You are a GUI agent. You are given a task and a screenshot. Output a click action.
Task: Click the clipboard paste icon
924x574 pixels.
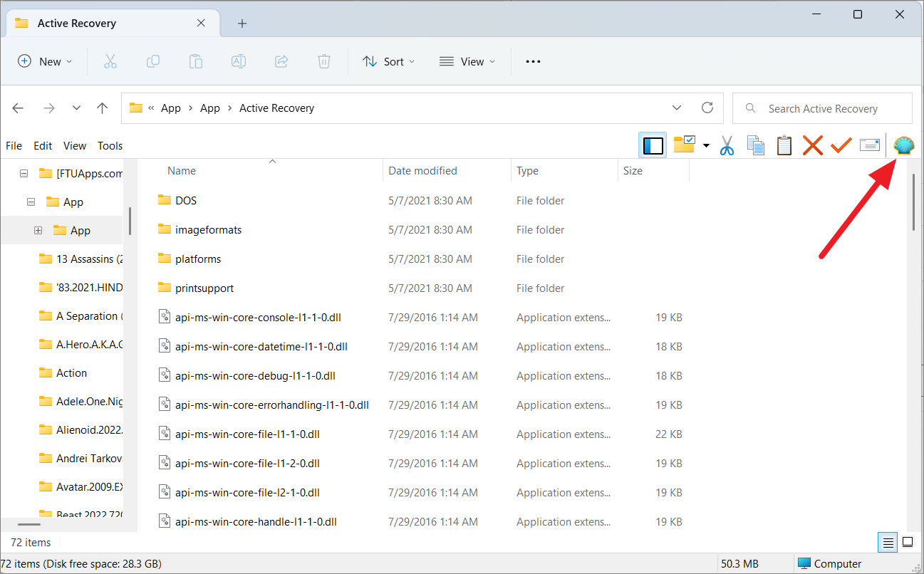[784, 145]
